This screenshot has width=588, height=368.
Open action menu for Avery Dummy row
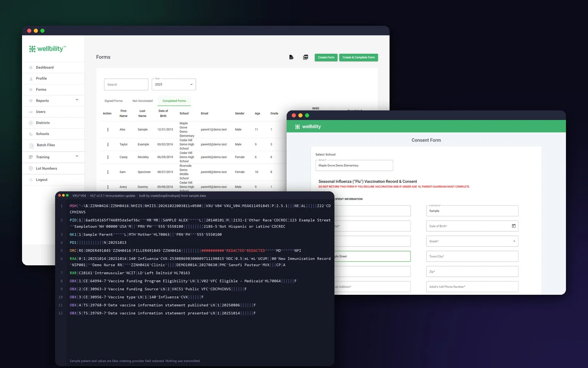(108, 187)
